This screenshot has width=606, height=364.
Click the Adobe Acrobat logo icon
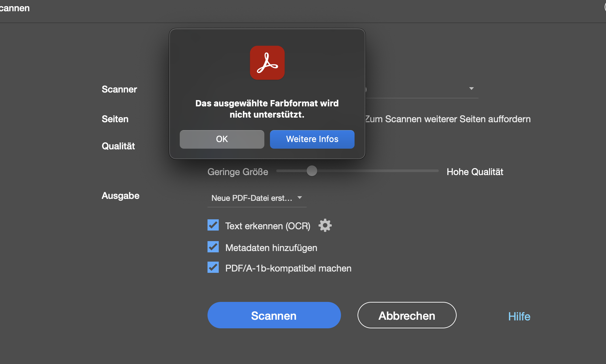click(x=267, y=63)
